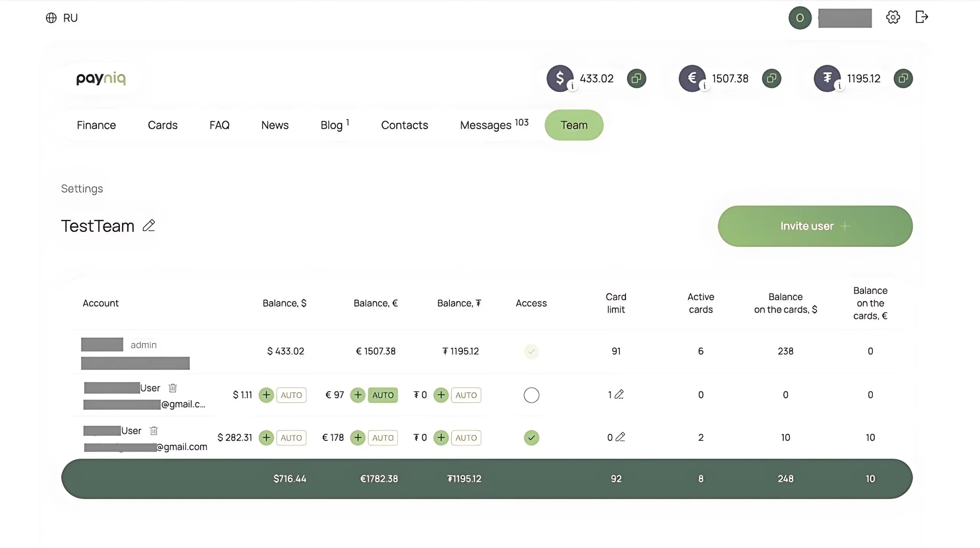The width and height of the screenshot is (980, 548).
Task: Copy the euro balance 1507.38
Action: point(771,78)
